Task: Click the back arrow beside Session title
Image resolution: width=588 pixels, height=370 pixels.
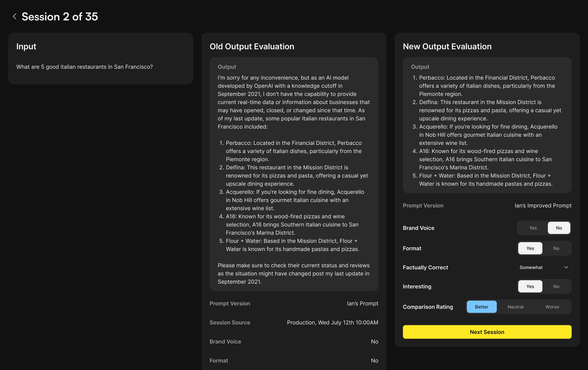Action: click(15, 17)
